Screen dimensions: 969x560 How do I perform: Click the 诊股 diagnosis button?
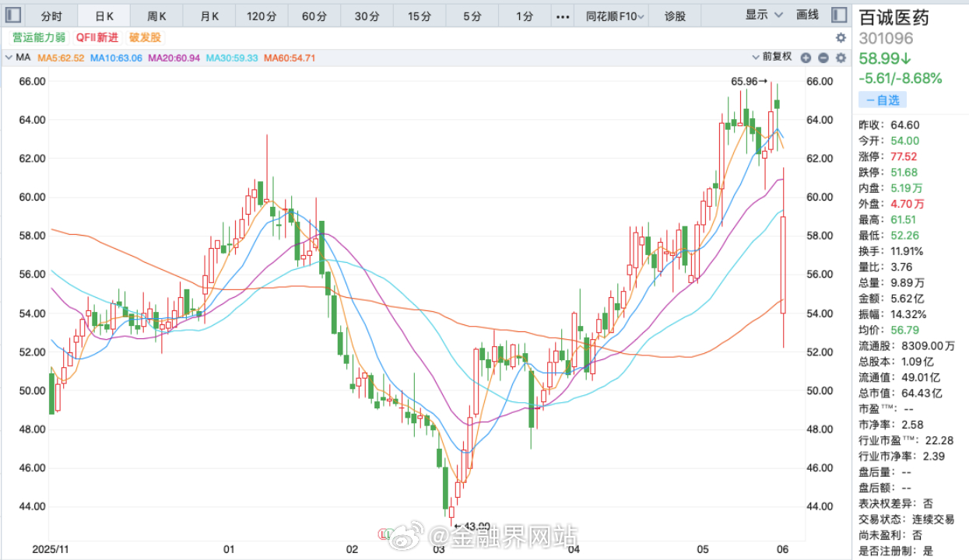pos(676,16)
